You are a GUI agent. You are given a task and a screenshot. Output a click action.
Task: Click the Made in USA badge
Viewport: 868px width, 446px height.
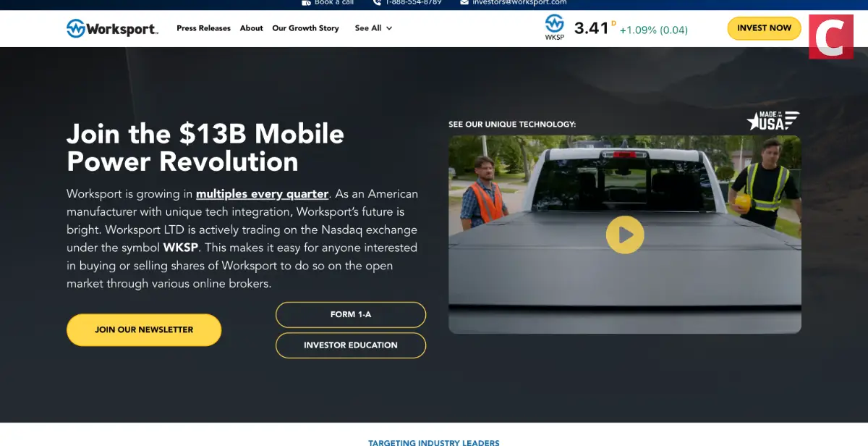coord(773,121)
